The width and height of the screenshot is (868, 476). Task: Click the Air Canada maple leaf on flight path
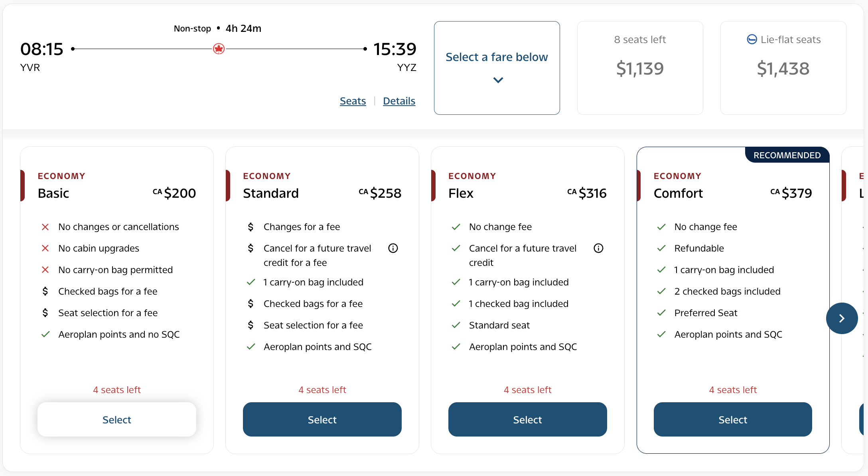[x=219, y=48]
